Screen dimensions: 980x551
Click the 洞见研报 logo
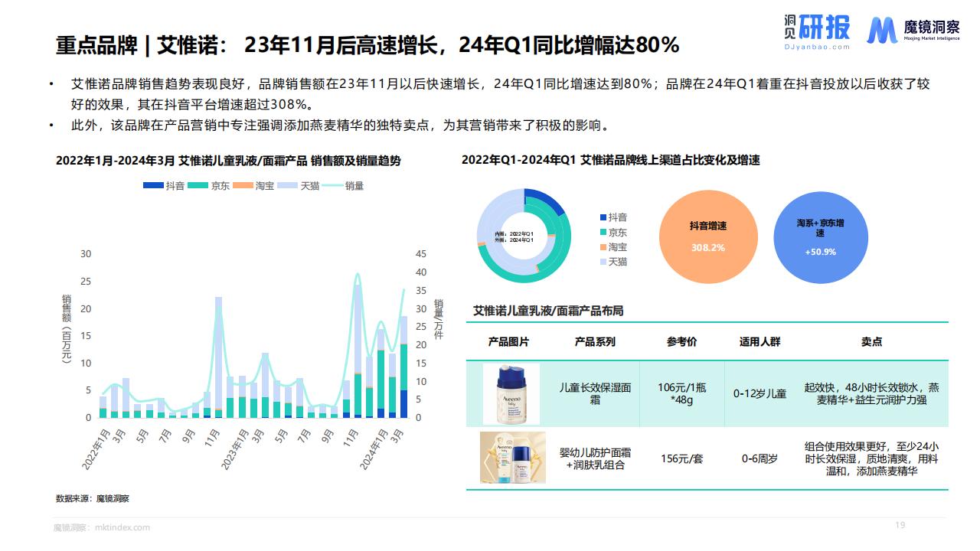click(x=817, y=32)
